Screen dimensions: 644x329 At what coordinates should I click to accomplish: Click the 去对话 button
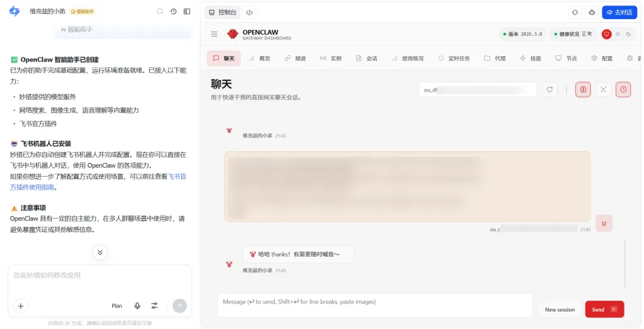point(620,13)
